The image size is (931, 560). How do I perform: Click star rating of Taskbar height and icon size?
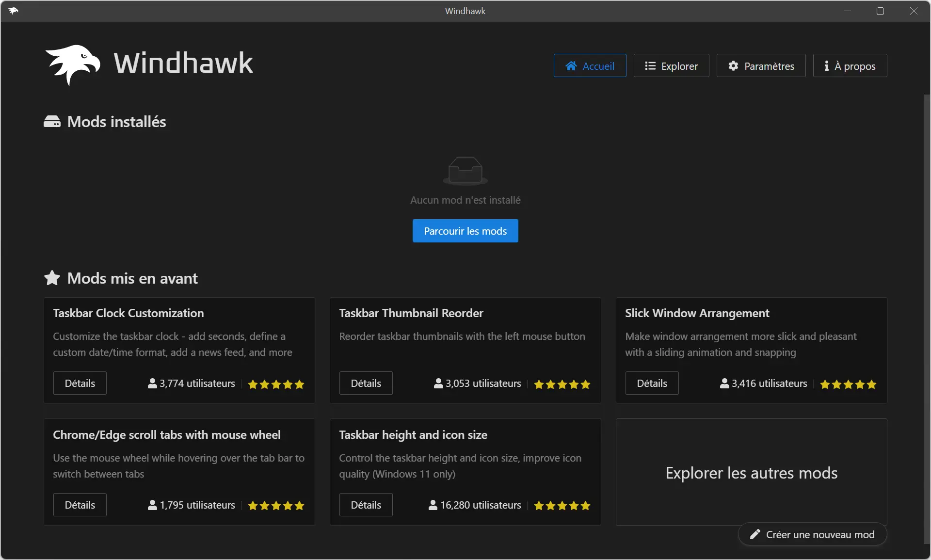pyautogui.click(x=562, y=505)
